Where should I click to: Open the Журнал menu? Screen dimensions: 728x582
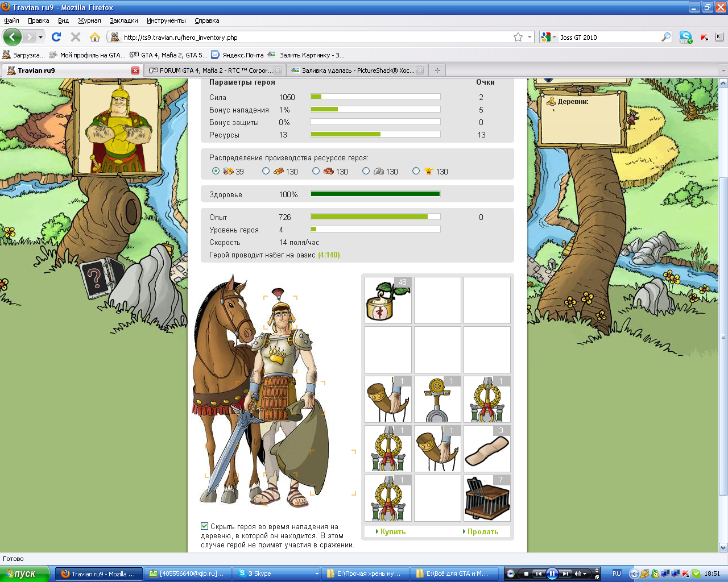click(x=89, y=20)
